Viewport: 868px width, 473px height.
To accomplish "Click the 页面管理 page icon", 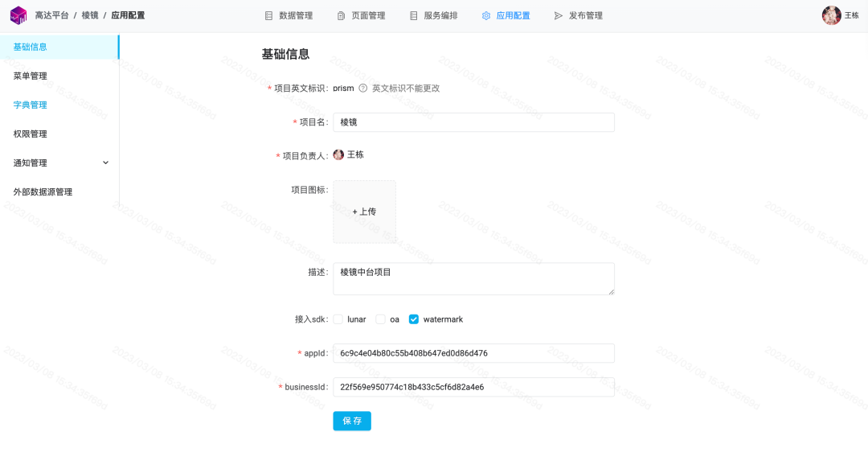I will pos(341,16).
